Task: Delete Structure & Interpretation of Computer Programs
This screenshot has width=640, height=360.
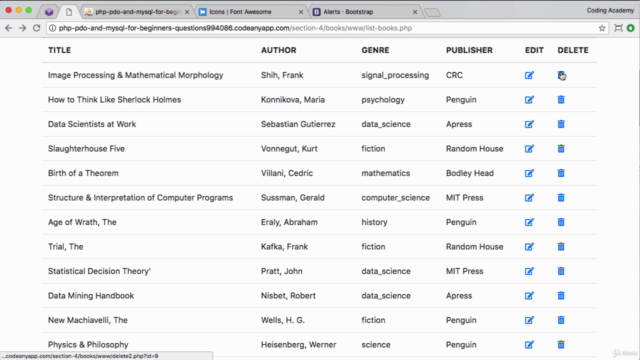Action: point(561,198)
